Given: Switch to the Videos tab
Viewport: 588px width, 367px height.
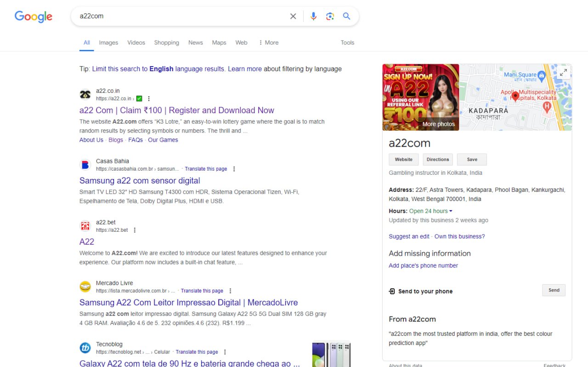Looking at the screenshot, I should [136, 42].
